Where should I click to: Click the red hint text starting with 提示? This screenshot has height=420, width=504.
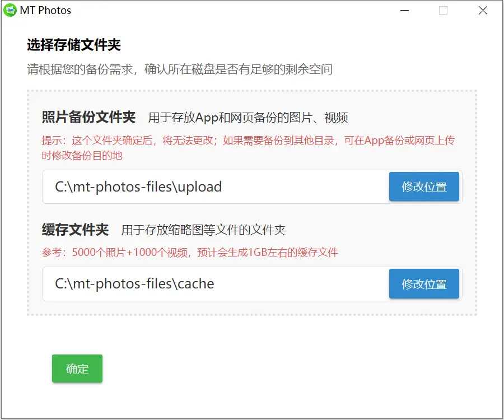coord(248,148)
